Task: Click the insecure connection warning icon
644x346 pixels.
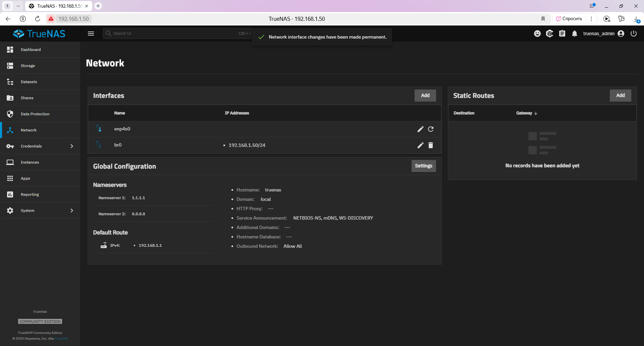Action: tap(51, 19)
